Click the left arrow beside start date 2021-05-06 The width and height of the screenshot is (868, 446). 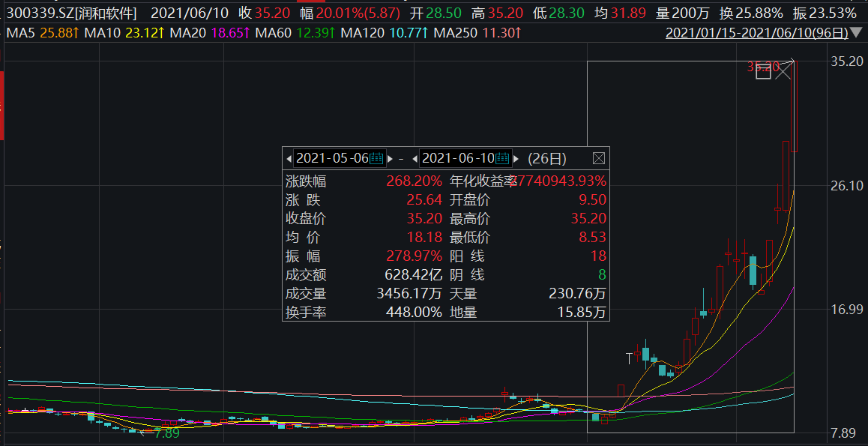pyautogui.click(x=289, y=158)
